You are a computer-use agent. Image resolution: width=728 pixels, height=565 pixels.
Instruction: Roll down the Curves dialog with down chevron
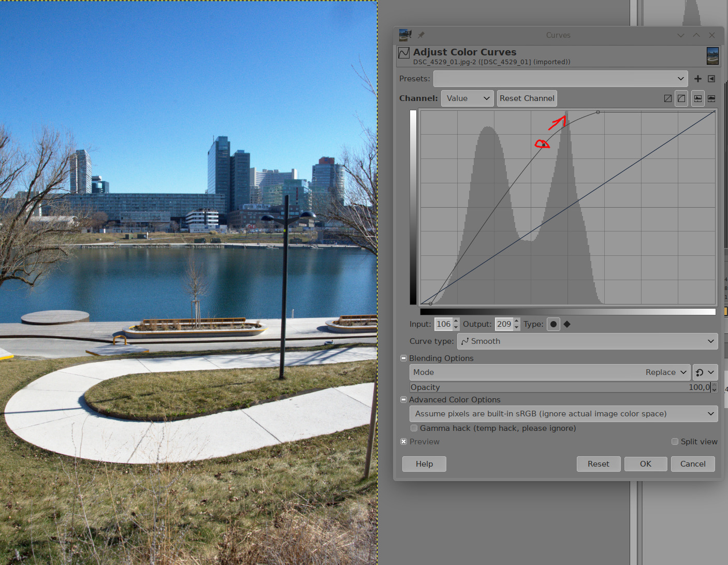point(681,35)
